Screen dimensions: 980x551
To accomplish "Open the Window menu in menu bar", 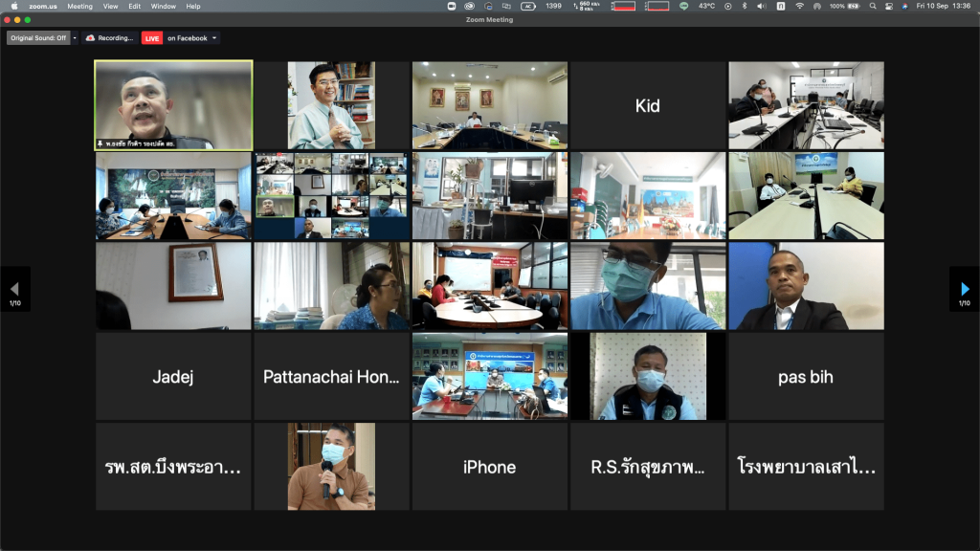I will [163, 6].
